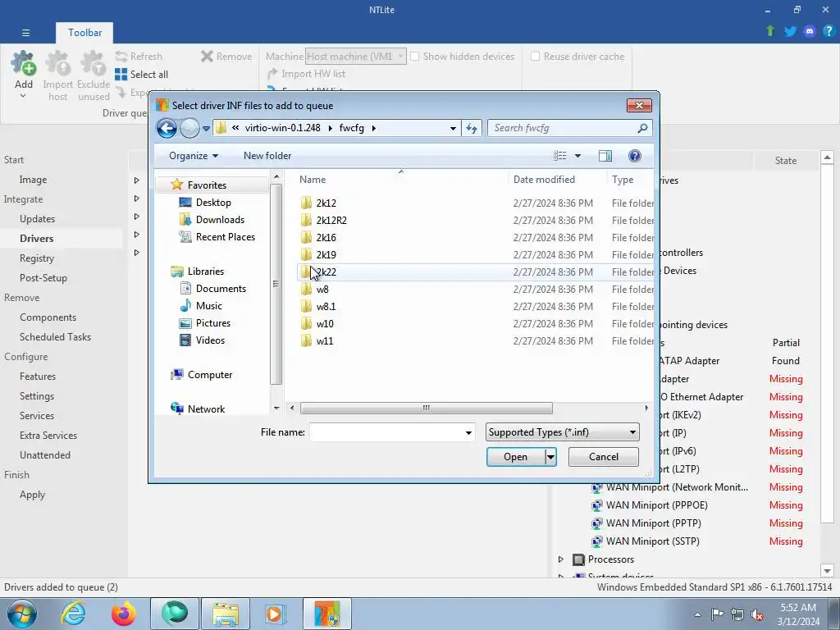The height and width of the screenshot is (630, 840).
Task: Click the green update arrow icon
Action: pos(770,31)
